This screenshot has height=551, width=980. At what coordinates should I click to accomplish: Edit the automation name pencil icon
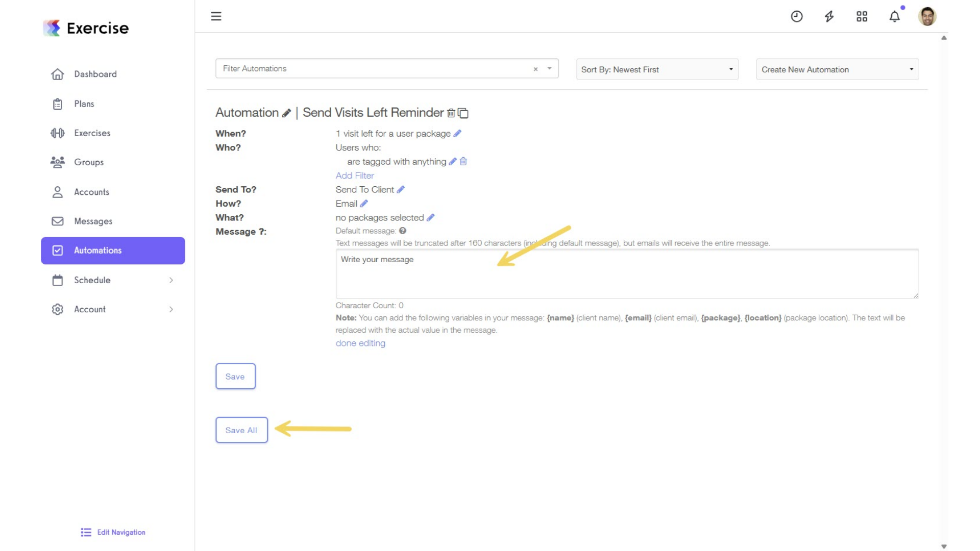[286, 113]
